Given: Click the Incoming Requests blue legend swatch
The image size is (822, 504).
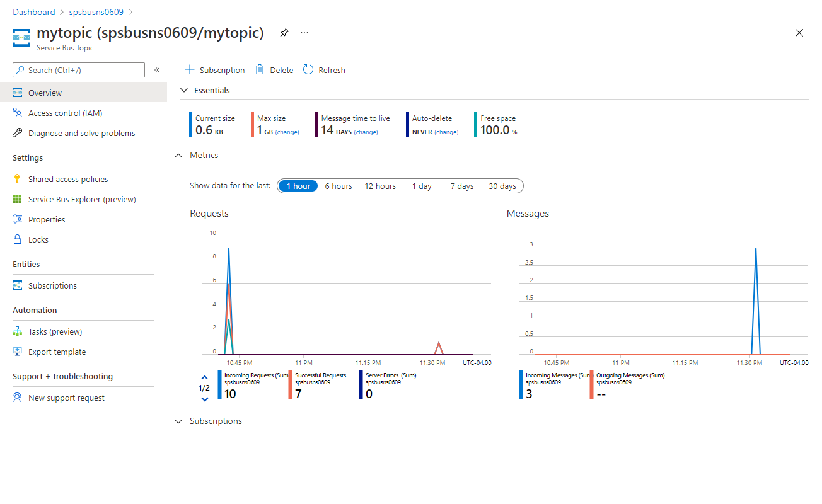Looking at the screenshot, I should pos(219,385).
